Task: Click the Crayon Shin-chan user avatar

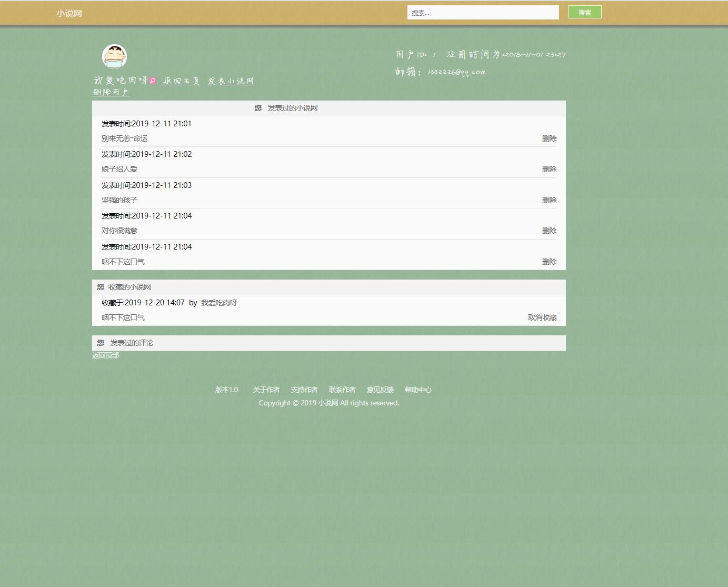Action: [115, 56]
